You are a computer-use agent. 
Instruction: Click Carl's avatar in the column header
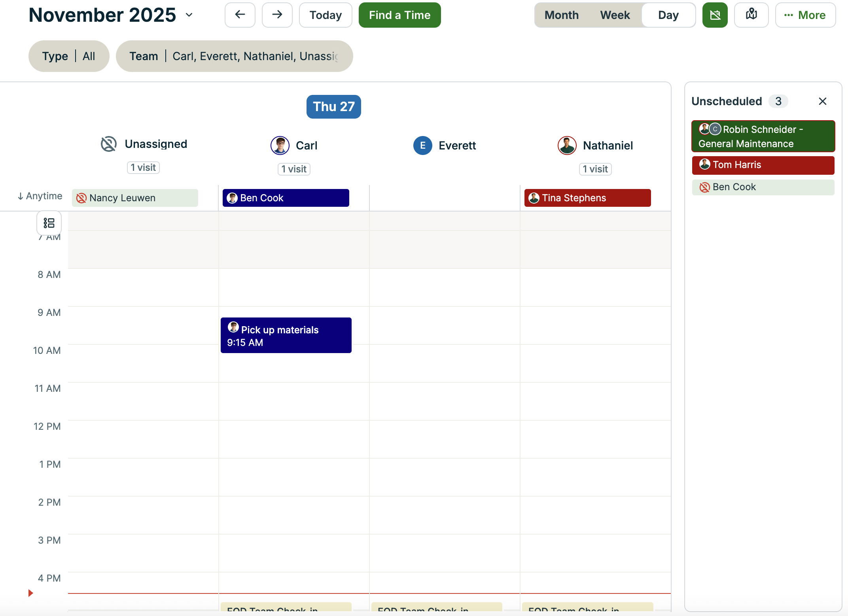pos(280,145)
